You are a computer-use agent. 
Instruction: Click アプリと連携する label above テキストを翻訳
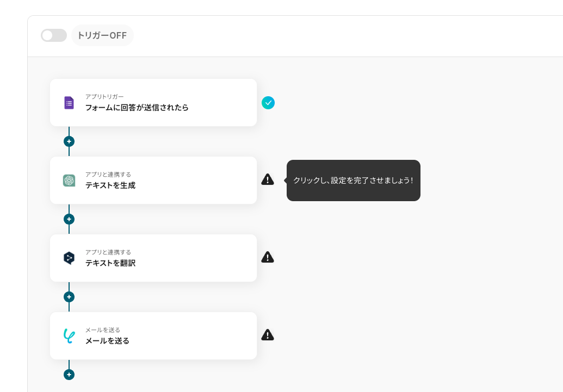point(108,252)
